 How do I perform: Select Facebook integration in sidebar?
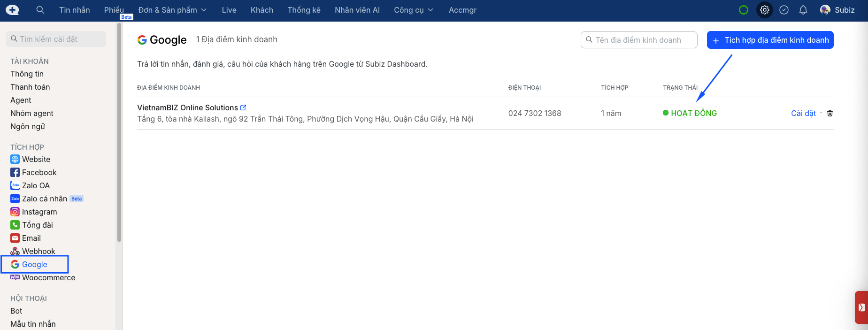point(39,172)
